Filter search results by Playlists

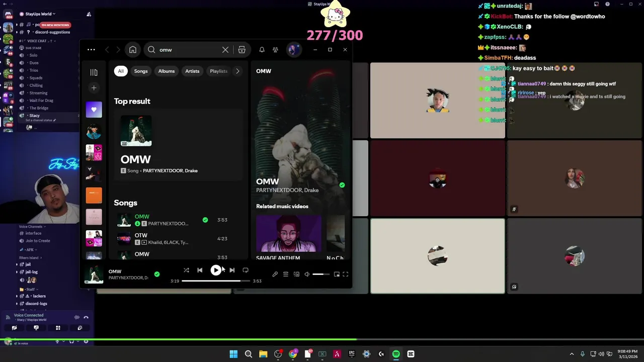tap(218, 71)
